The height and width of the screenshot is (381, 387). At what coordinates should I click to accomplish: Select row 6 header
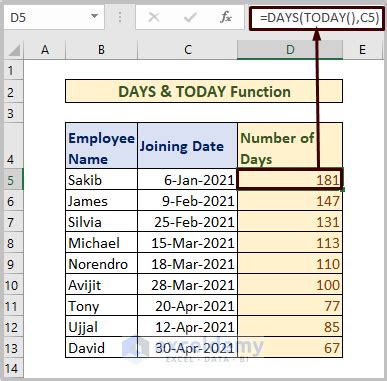pos(14,200)
